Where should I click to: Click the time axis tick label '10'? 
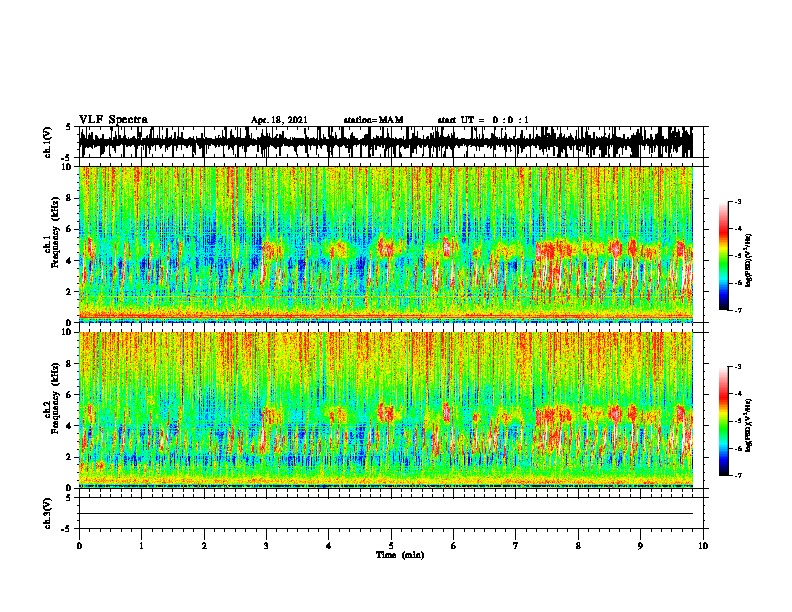click(703, 546)
